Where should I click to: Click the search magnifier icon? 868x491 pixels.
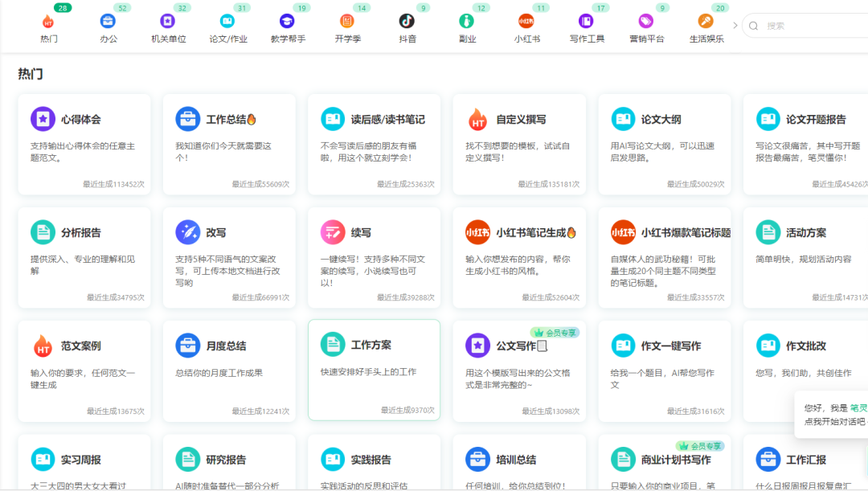pyautogui.click(x=753, y=25)
